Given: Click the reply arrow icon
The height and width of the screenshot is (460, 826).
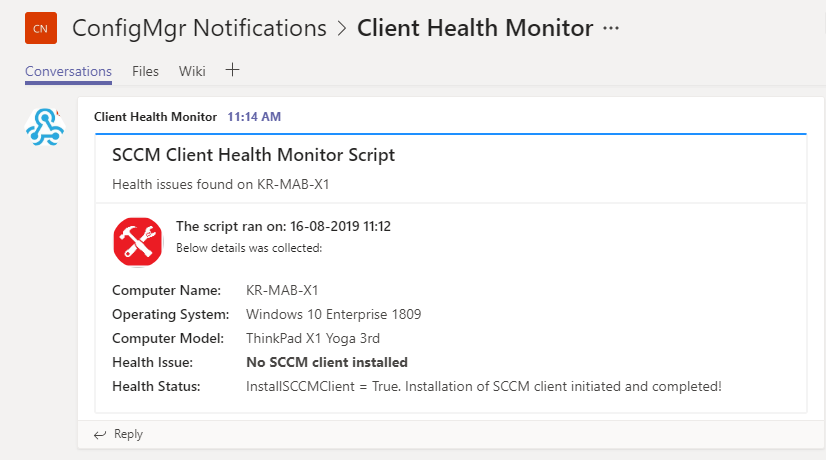Looking at the screenshot, I should [x=100, y=435].
